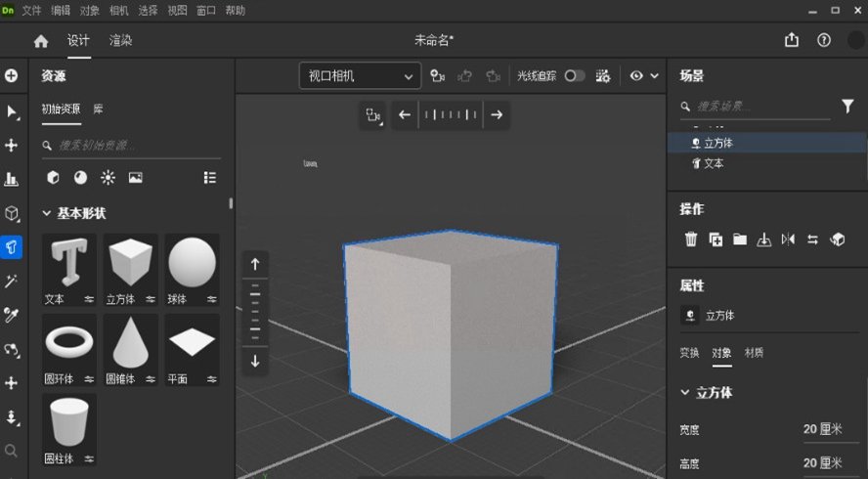Image resolution: width=868 pixels, height=479 pixels.
Task: Click the 搜索初始资源 search field
Action: [x=132, y=146]
